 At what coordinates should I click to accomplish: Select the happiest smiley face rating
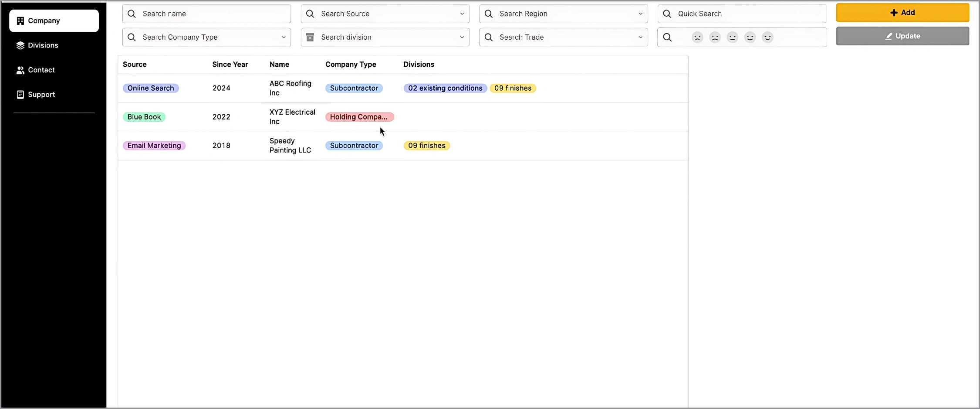[x=767, y=37]
